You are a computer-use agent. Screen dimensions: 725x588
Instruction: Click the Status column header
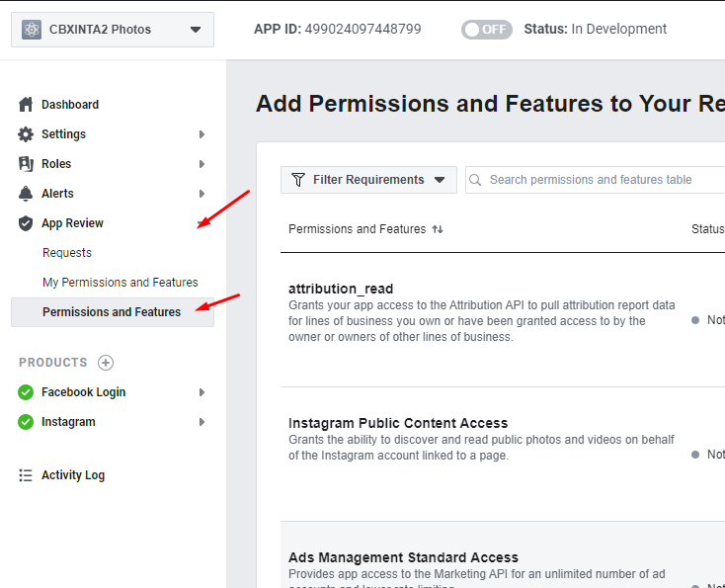click(x=707, y=229)
